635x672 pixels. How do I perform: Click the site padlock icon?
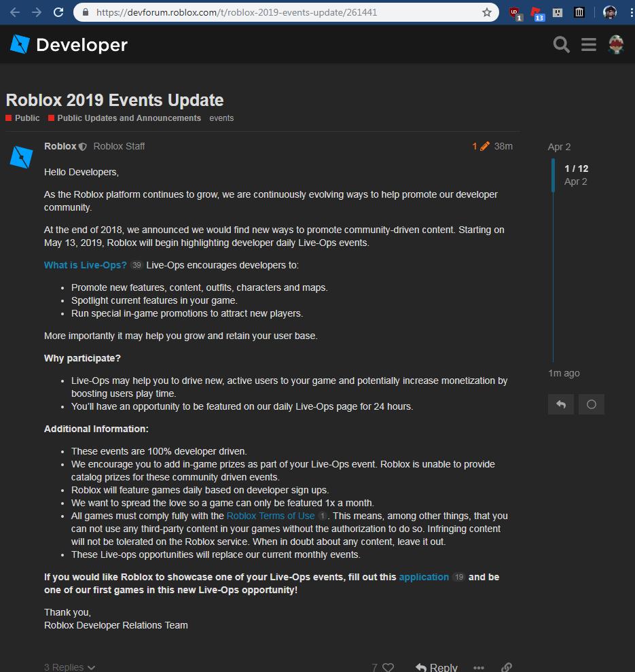pyautogui.click(x=86, y=12)
